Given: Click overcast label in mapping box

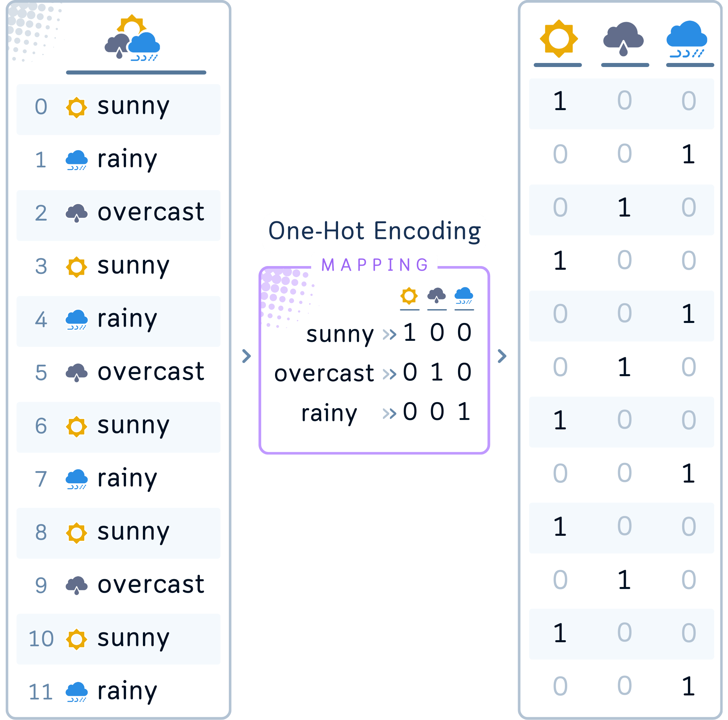Looking at the screenshot, I should [324, 373].
